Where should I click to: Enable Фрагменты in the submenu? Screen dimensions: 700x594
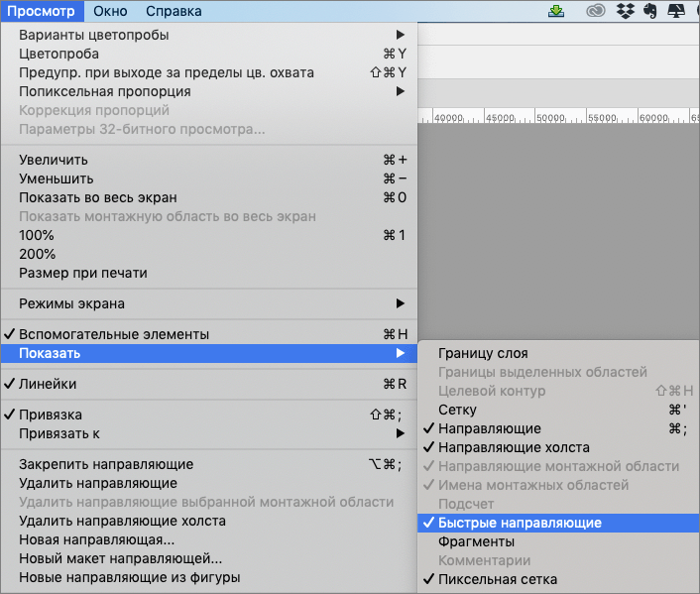pos(558,541)
